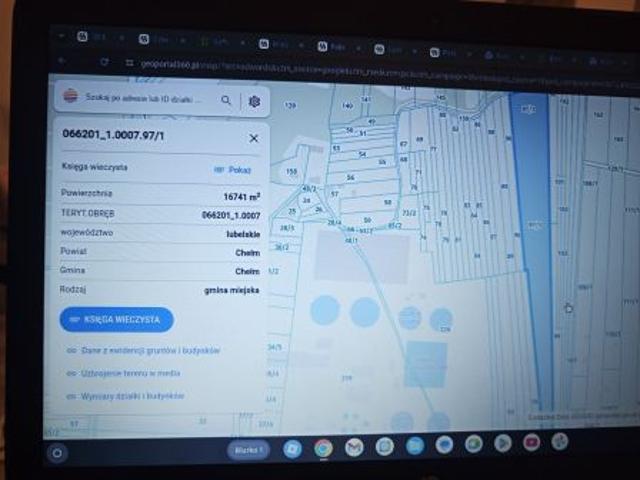Close the parcel 066201_1.0007.97/1 panel
This screenshot has width=640, height=480.
coord(253,138)
